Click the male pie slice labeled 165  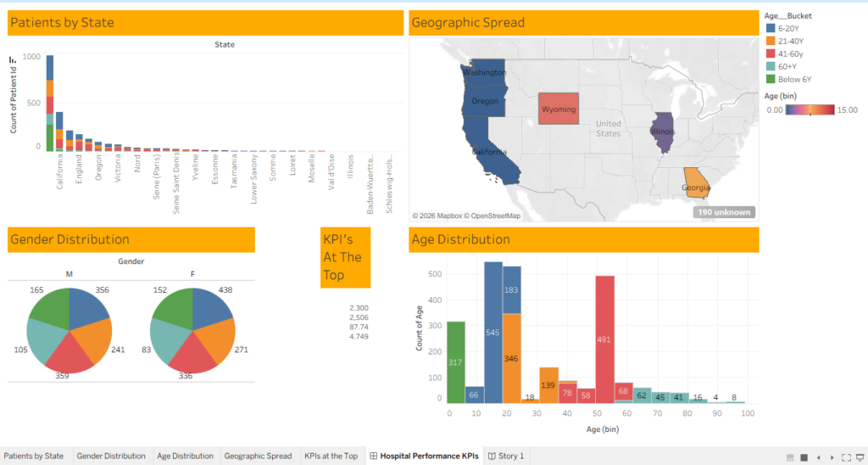pyautogui.click(x=53, y=308)
